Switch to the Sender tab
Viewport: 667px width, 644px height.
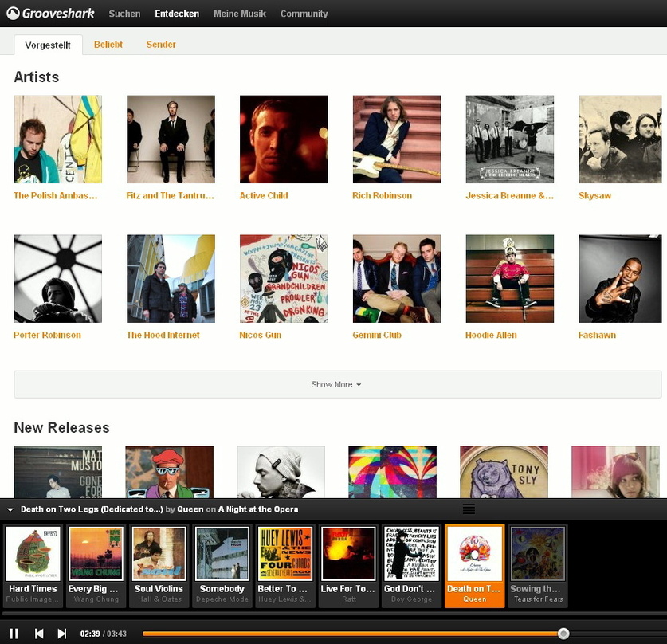161,45
